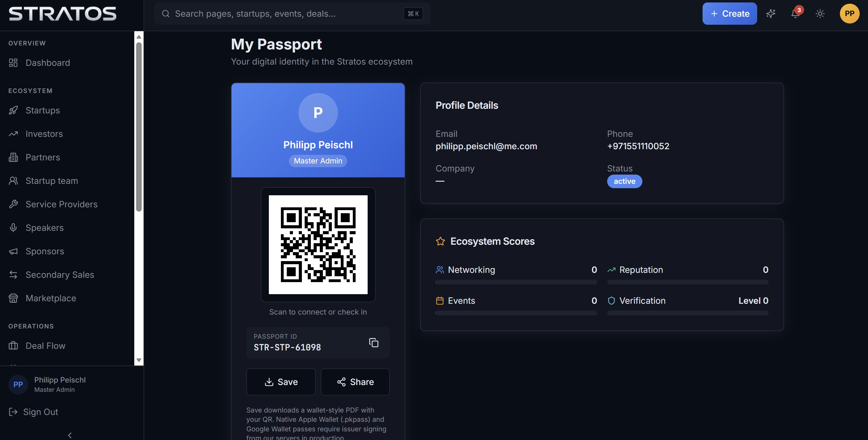Viewport: 868px width, 440px height.
Task: Save the passport as PDF
Action: 281,382
